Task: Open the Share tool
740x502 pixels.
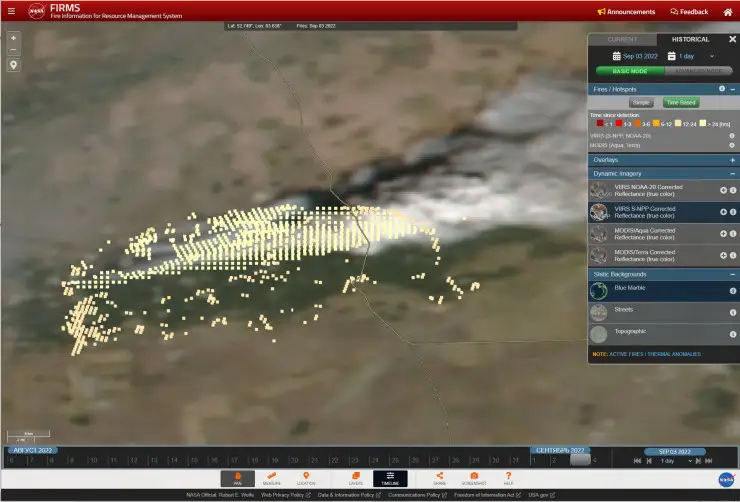Action: (440, 479)
